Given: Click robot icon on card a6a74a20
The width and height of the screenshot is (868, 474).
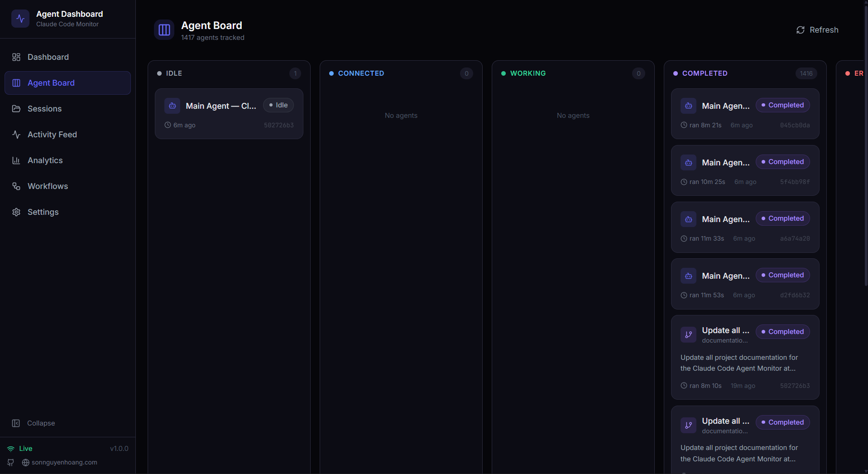Looking at the screenshot, I should [x=689, y=219].
